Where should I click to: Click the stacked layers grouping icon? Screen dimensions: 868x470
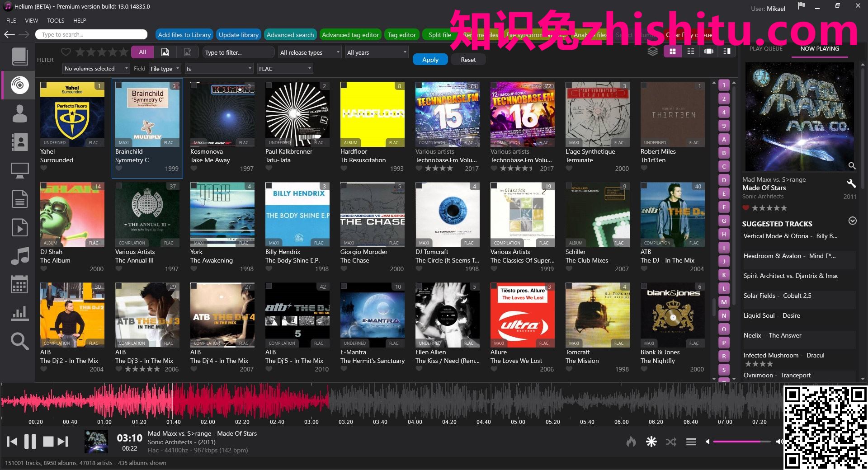tap(652, 52)
